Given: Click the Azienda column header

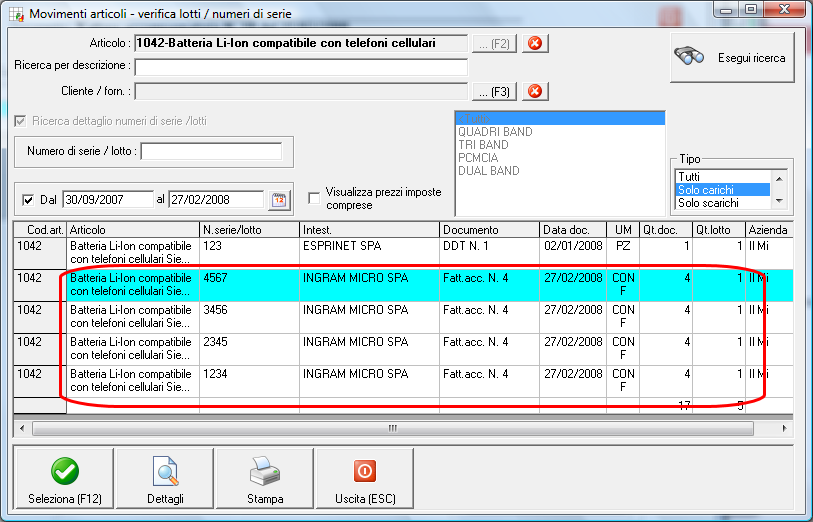Looking at the screenshot, I should coord(769,230).
